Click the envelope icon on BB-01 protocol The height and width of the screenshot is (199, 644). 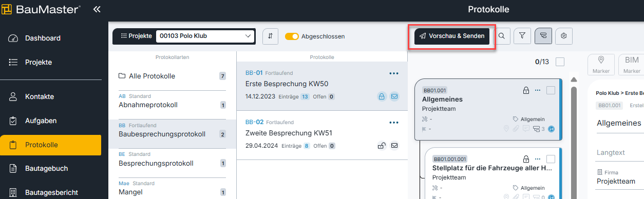[394, 96]
